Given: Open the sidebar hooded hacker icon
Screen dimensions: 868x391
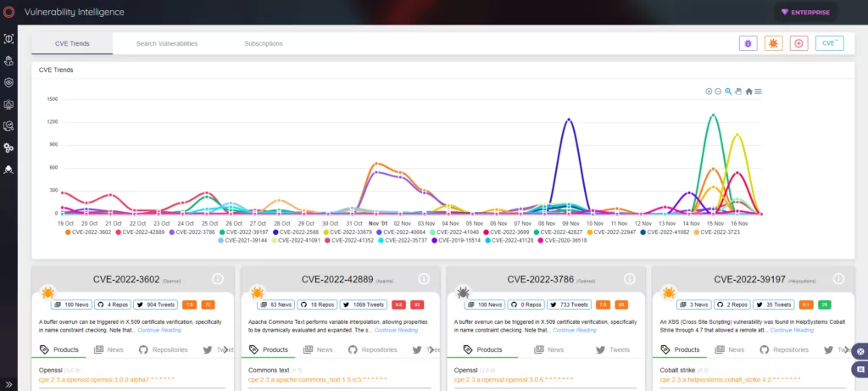Looking at the screenshot, I should coord(8,170).
